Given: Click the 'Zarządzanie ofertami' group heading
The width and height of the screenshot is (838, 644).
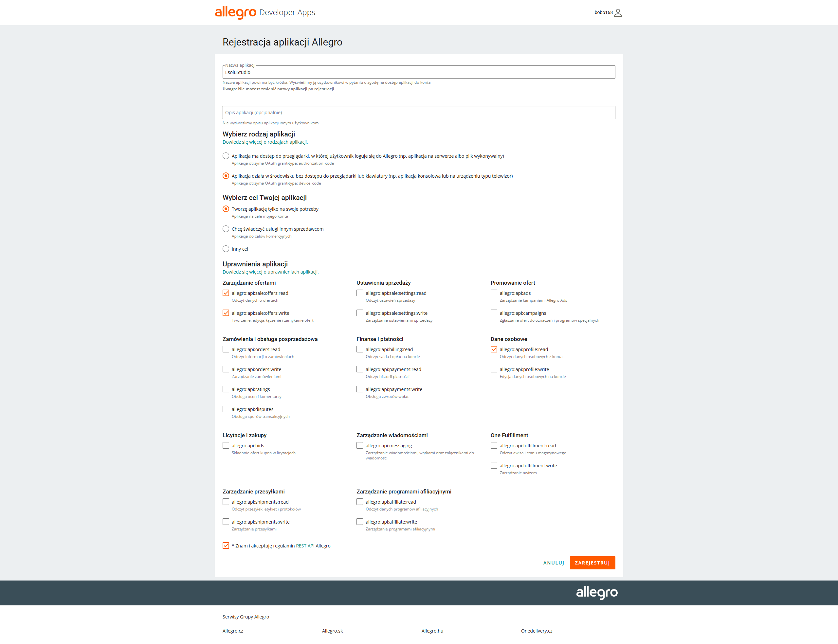Looking at the screenshot, I should click(249, 283).
